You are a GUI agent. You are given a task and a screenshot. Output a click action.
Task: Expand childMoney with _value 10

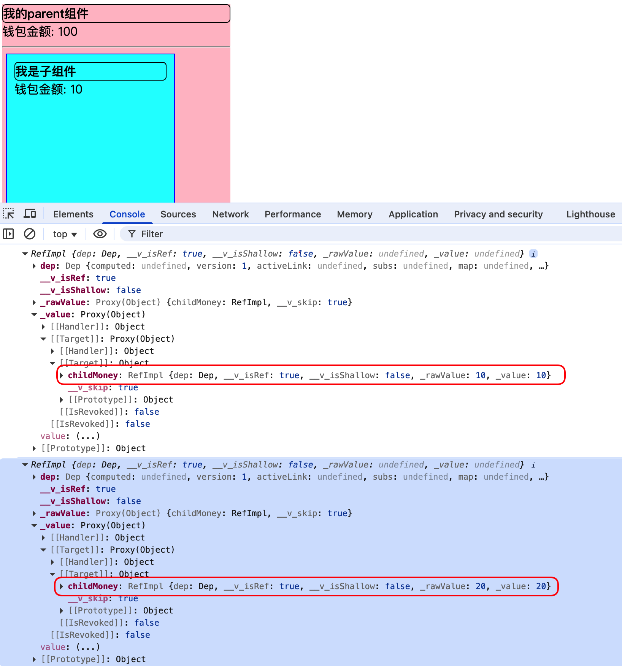pyautogui.click(x=62, y=376)
